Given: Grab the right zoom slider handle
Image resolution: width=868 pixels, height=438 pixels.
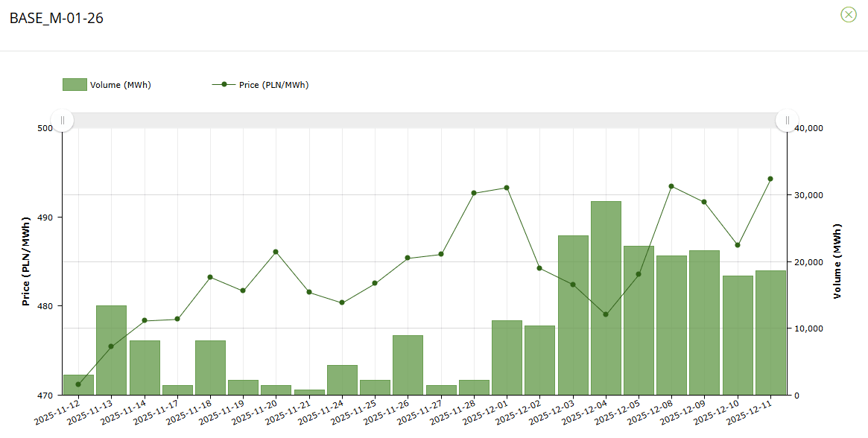Looking at the screenshot, I should (787, 120).
